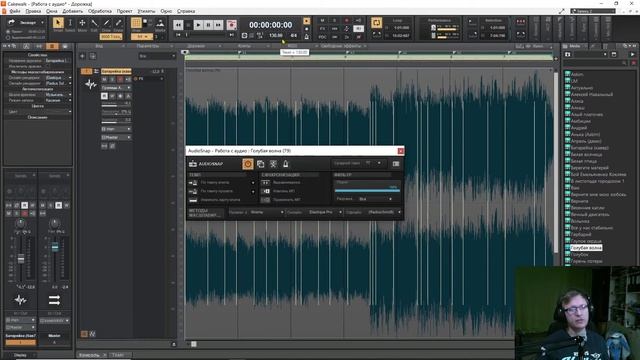Click the extract groove button
The width and height of the screenshot is (640, 360).
[x=265, y=191]
